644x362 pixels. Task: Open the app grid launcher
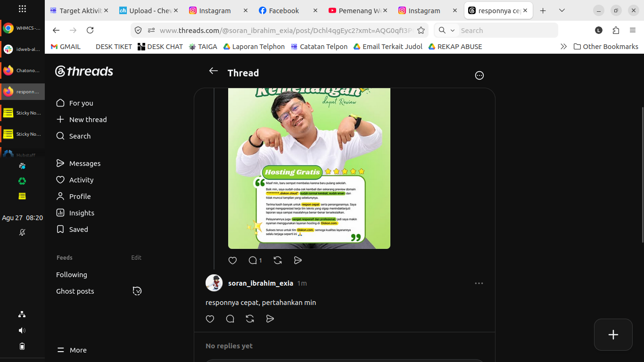22,9
